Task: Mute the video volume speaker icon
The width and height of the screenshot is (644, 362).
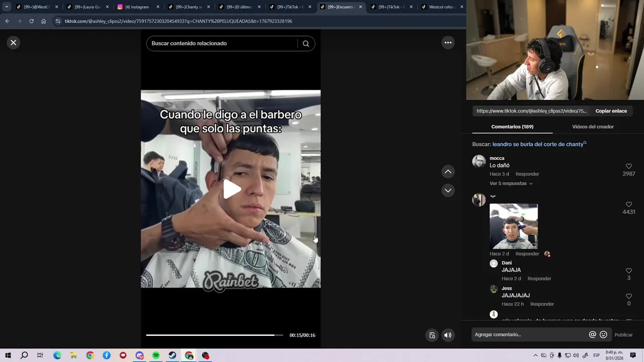Action: (448, 335)
